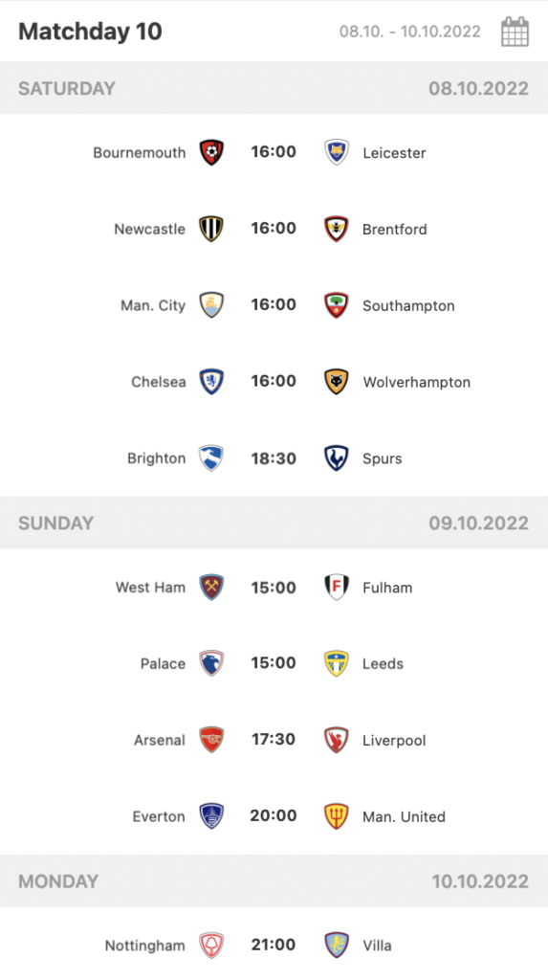This screenshot has width=548, height=980.
Task: Click the Arsenal cannon crest
Action: coord(211,740)
